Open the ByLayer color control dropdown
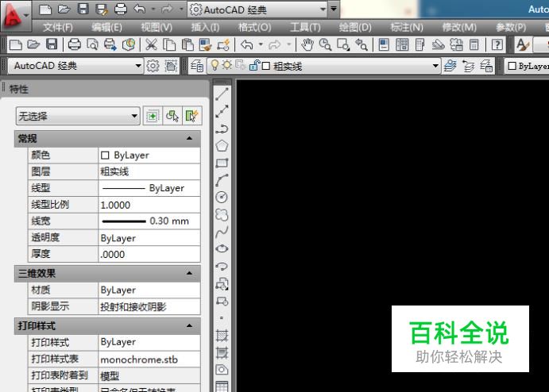Screen dimensions: 549x392 528,66
